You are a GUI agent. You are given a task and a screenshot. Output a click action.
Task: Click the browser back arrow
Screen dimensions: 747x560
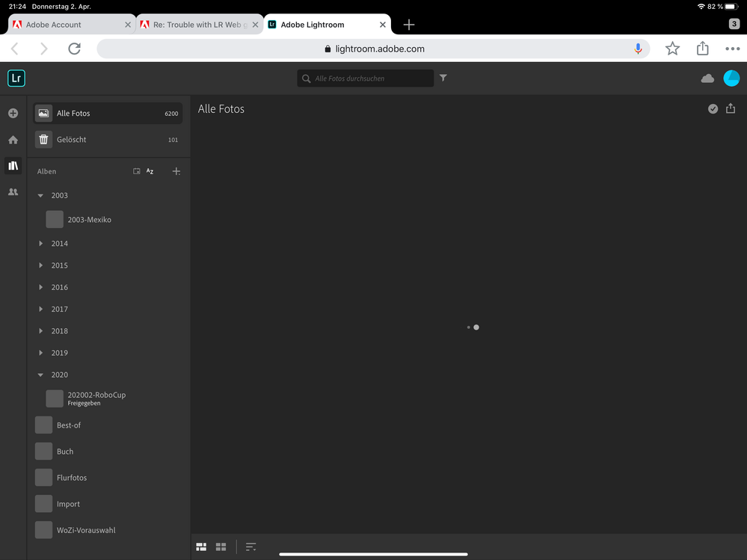click(15, 49)
